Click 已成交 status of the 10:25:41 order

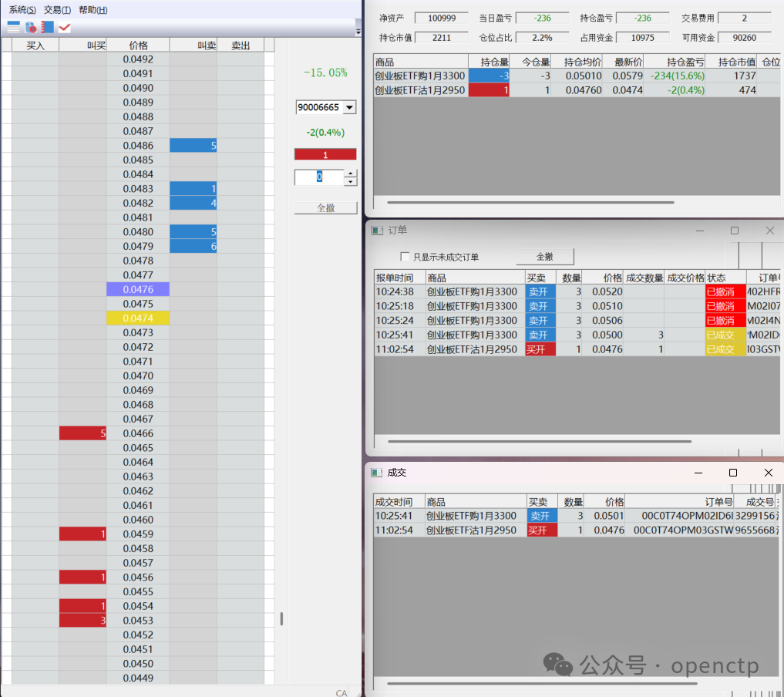(x=725, y=335)
